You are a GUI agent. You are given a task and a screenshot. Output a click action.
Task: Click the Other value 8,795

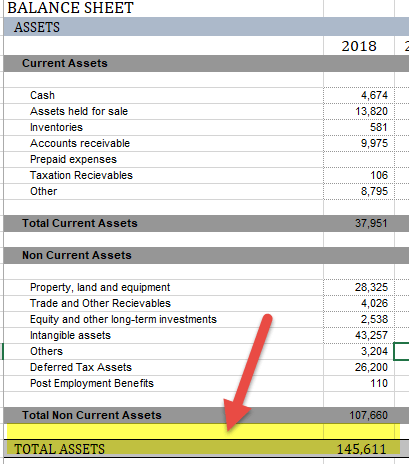(x=374, y=191)
